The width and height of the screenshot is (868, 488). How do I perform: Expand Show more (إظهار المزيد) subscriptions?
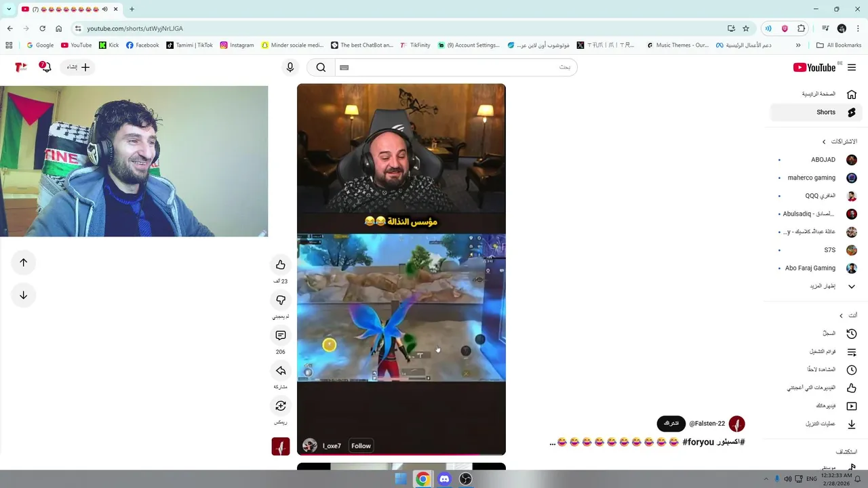click(x=817, y=286)
